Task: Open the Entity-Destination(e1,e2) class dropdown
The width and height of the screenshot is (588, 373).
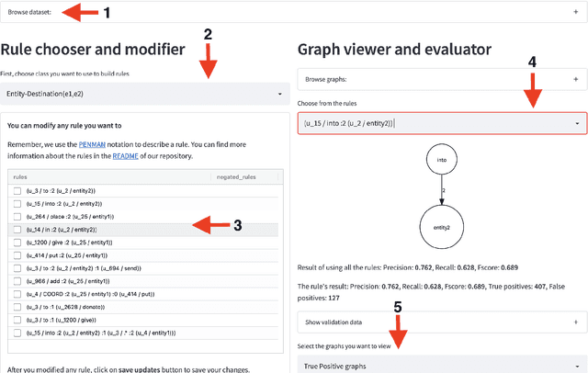Action: (145, 94)
